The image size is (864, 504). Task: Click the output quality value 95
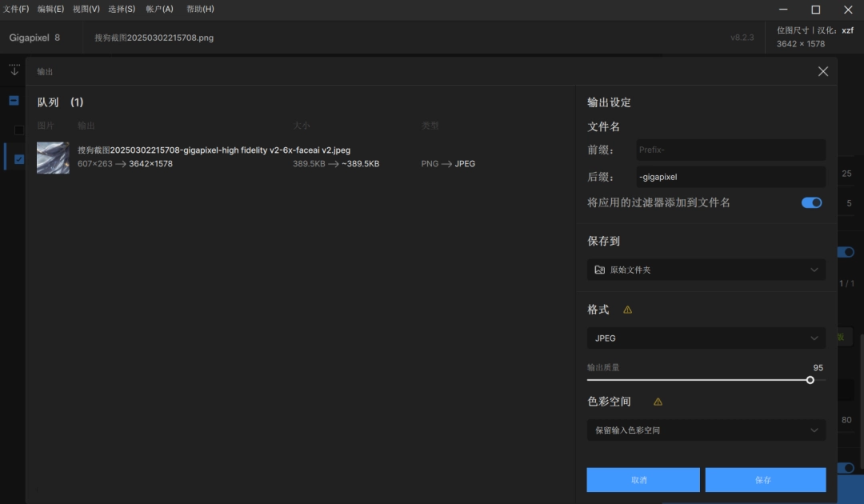pyautogui.click(x=818, y=367)
